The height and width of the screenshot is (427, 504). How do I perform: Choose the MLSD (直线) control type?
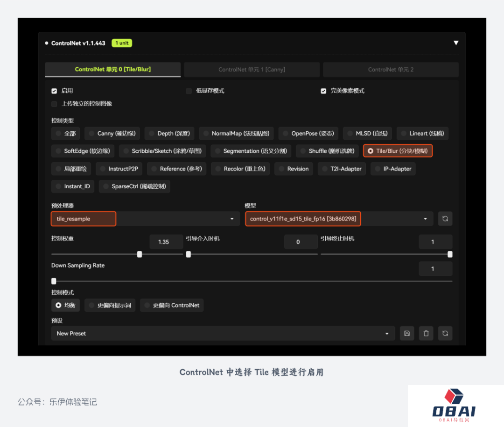(367, 134)
